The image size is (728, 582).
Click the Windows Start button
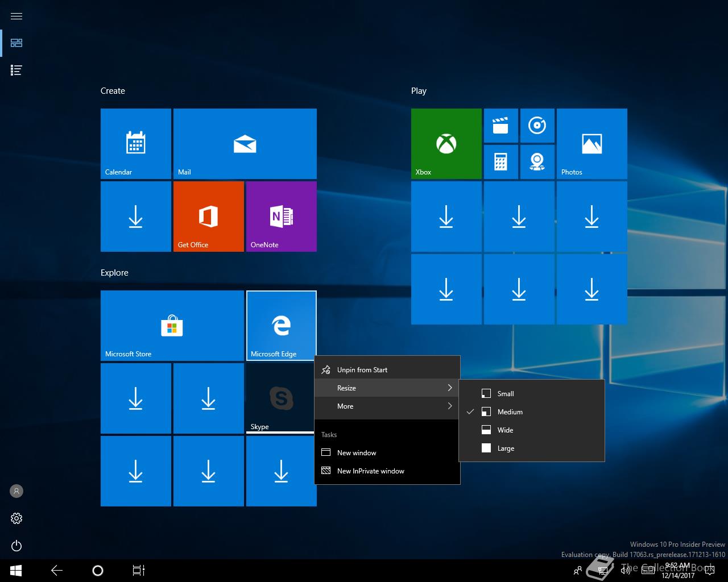point(16,571)
